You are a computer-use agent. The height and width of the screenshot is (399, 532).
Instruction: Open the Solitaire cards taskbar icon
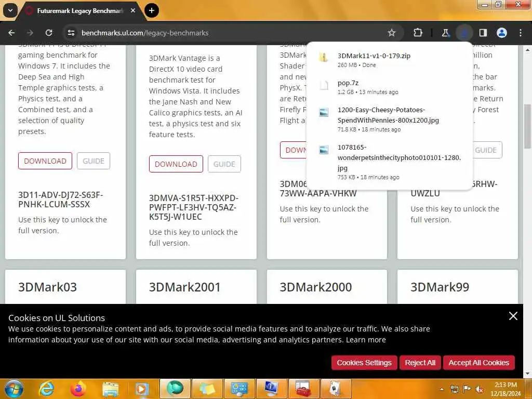pyautogui.click(x=336, y=389)
